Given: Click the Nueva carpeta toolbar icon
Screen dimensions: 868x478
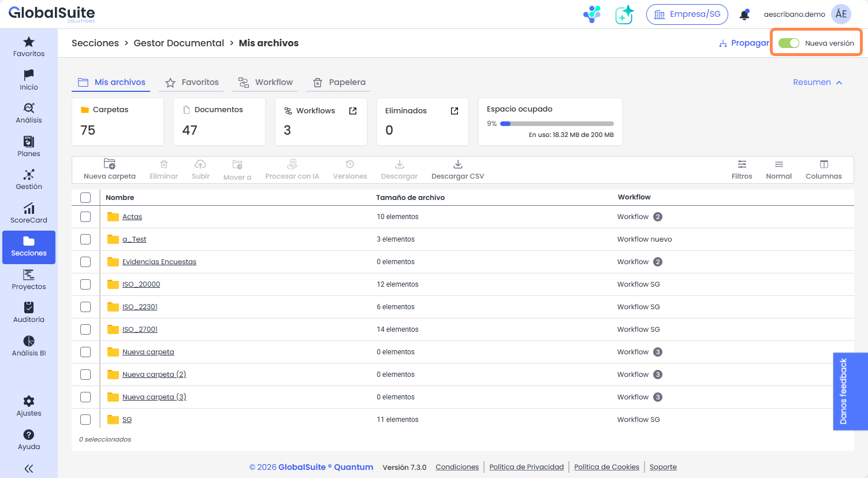Looking at the screenshot, I should pos(109,165).
